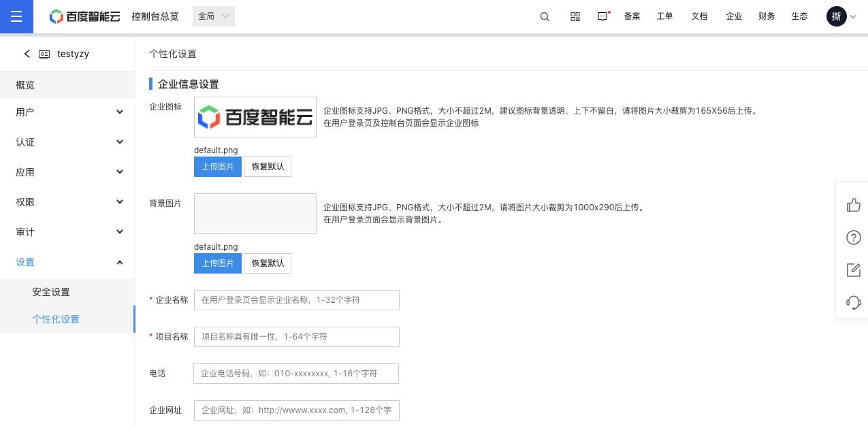
Task: Click the testyzy project name text
Action: [x=73, y=54]
